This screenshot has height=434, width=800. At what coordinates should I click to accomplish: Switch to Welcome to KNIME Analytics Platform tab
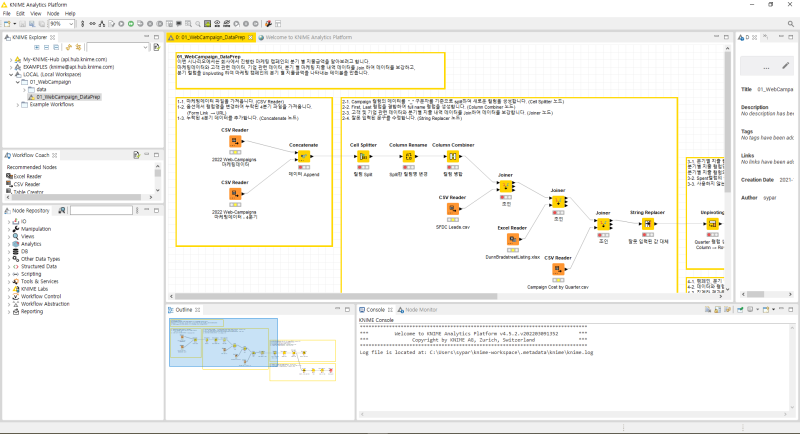pos(305,37)
